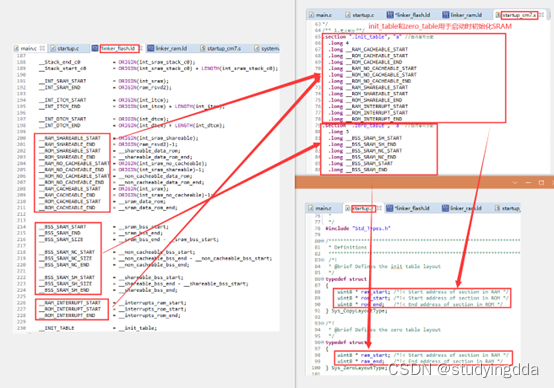Click #include "Std_Types.h" line 78
This screenshot has width=554, height=388.
[358, 228]
